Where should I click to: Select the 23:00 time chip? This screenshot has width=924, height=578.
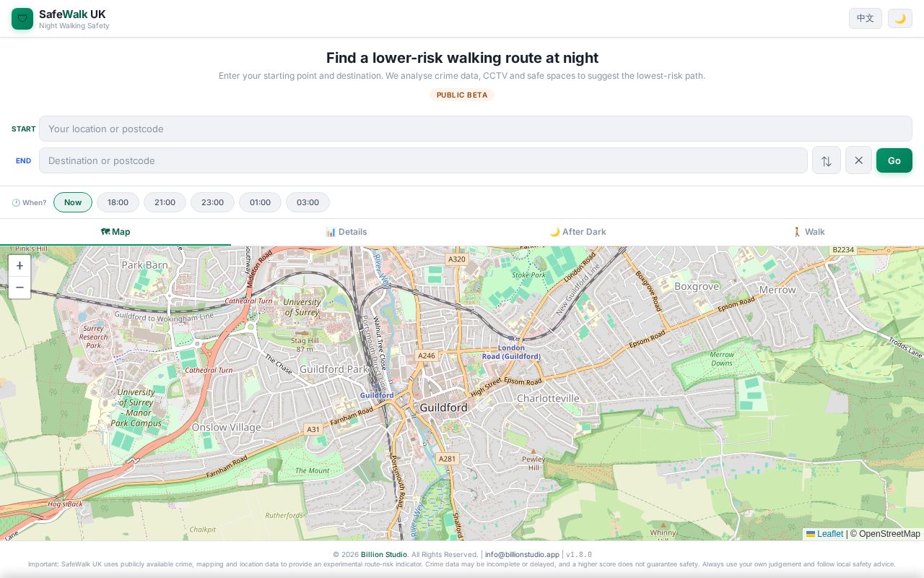[212, 202]
